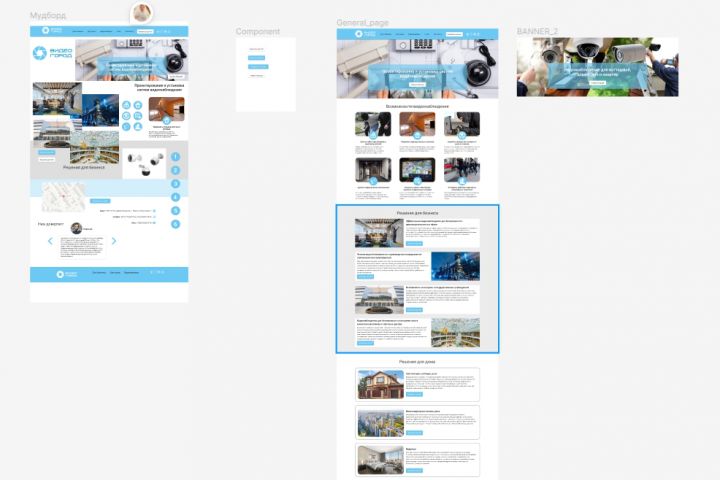The height and width of the screenshot is (480, 720).
Task: Select the Component frame label
Action: pos(258,31)
